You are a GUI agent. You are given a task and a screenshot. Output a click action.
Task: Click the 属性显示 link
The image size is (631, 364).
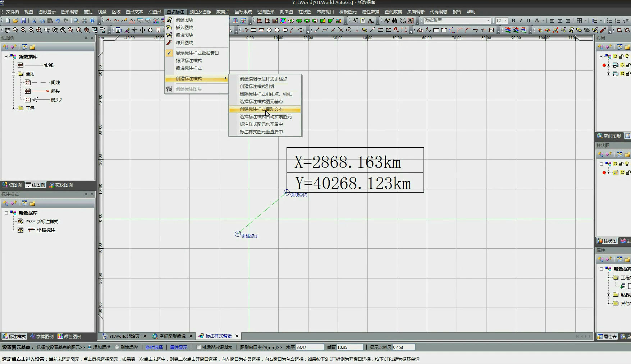point(179,347)
